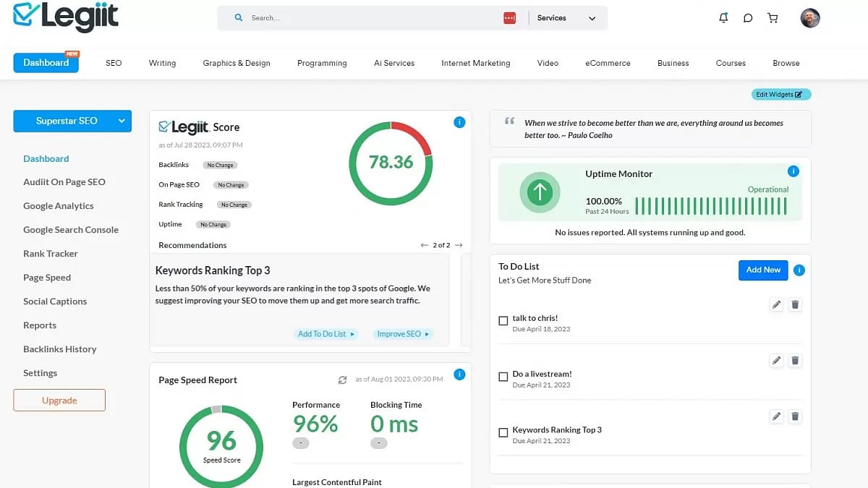Check the 'Keywords Ranking Top 3' task
This screenshot has height=488, width=868.
503,432
